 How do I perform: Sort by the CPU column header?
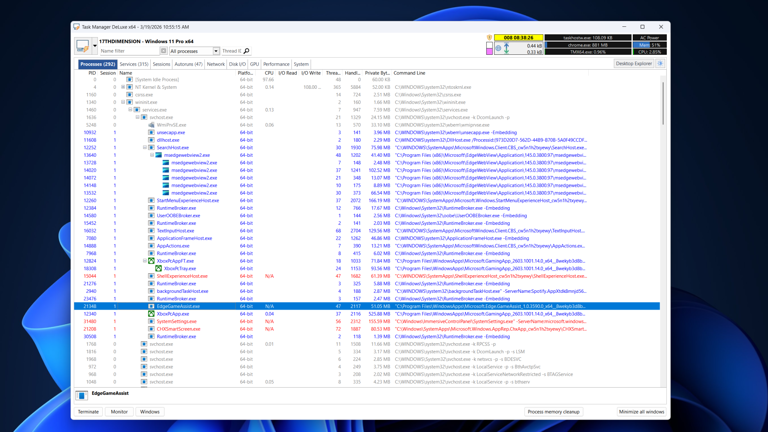coord(269,73)
